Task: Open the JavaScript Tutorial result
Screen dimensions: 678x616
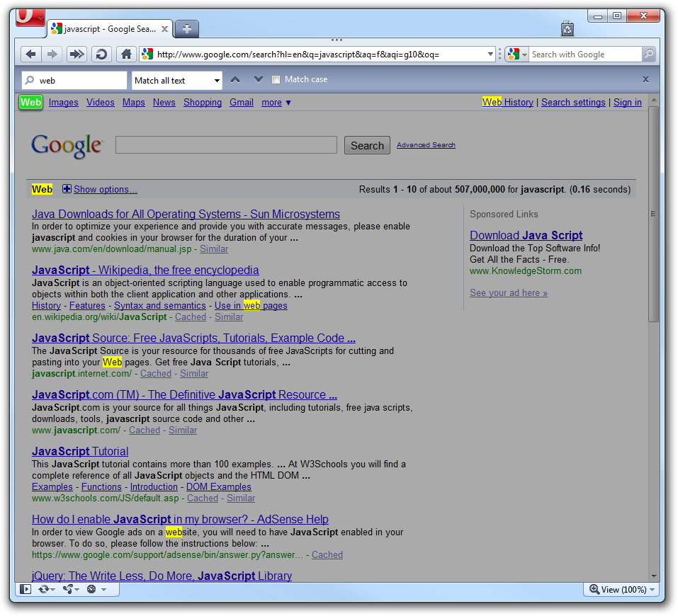Action: (80, 451)
